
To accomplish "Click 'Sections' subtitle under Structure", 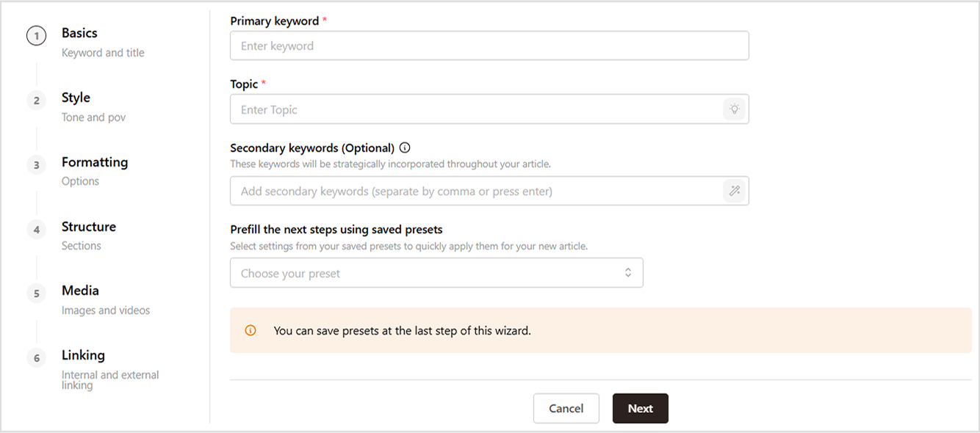I will pos(82,246).
